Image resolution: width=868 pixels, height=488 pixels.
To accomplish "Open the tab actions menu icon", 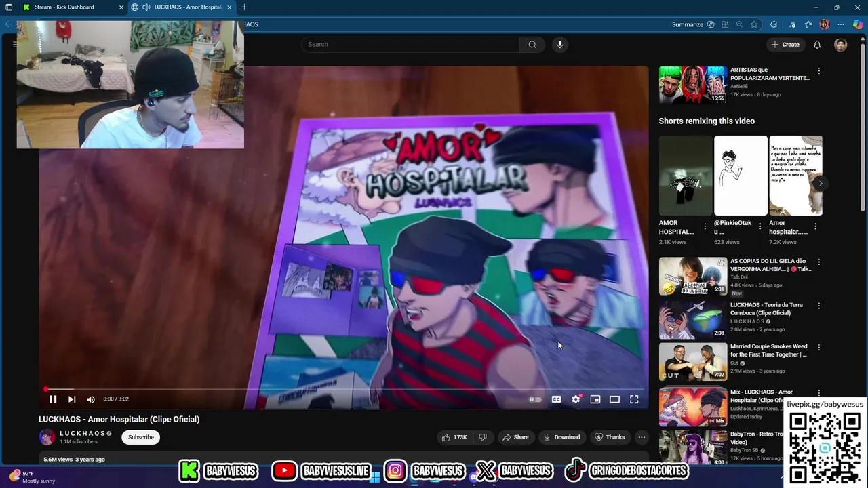I will pyautogui.click(x=9, y=7).
